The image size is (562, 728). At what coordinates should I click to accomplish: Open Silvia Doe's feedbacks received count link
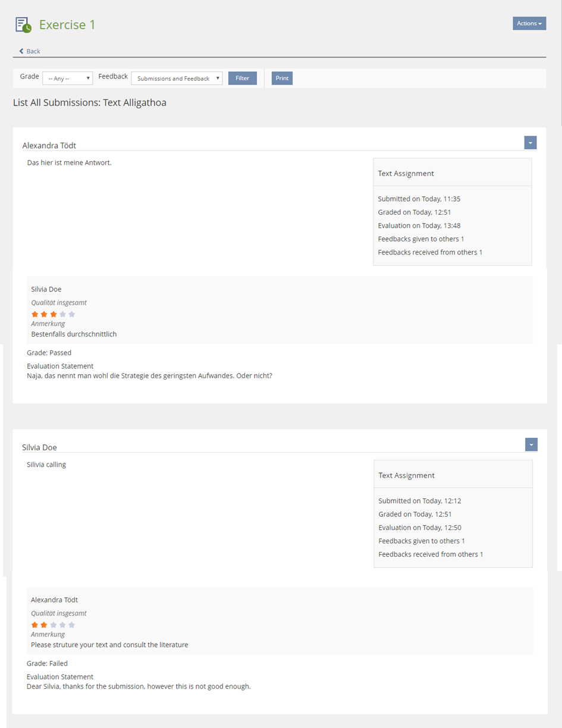click(x=481, y=554)
